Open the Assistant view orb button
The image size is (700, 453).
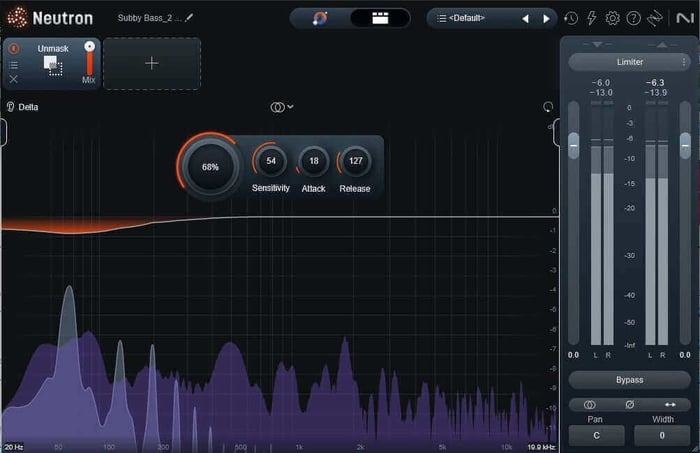(x=320, y=18)
